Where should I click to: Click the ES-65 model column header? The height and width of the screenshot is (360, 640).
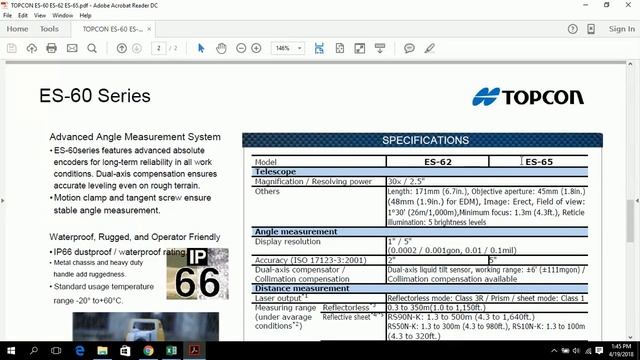(x=539, y=162)
